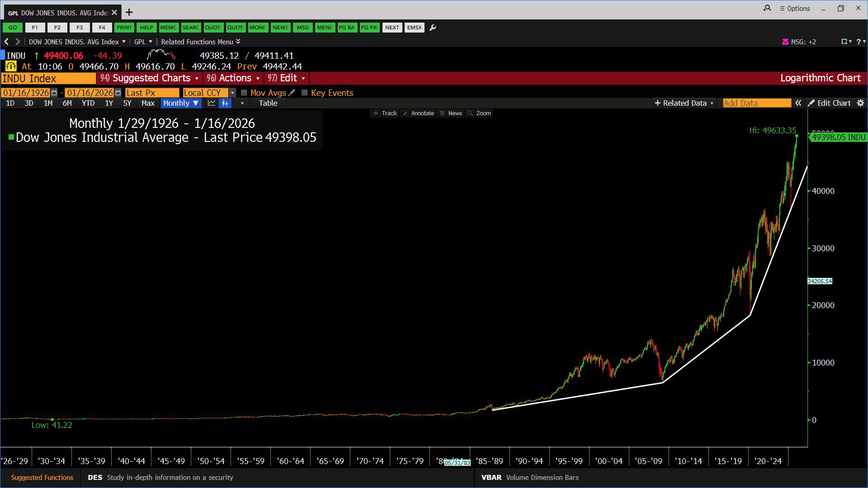Open start date calendar picker icon
The width and height of the screenshot is (868, 488).
pyautogui.click(x=54, y=93)
